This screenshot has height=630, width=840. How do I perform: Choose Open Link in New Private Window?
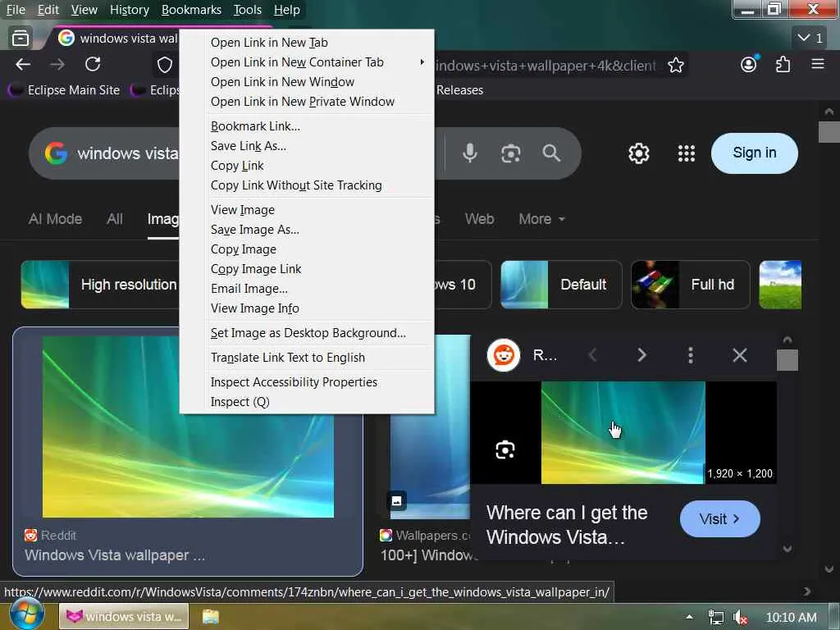(x=307, y=102)
